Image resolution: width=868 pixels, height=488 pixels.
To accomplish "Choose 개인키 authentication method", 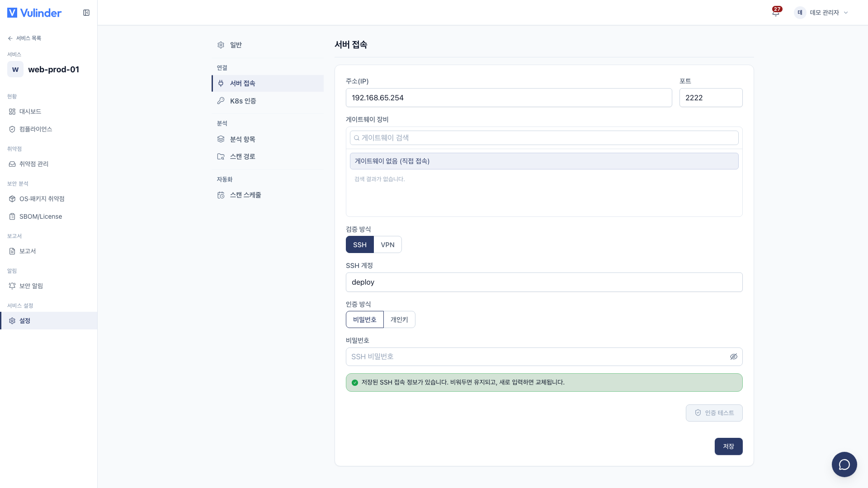I will click(x=399, y=320).
